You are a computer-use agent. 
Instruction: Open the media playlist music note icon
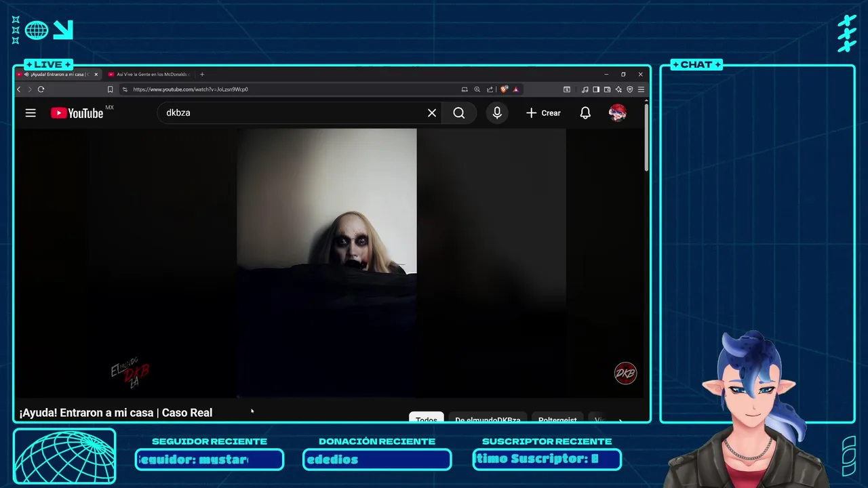click(x=585, y=89)
